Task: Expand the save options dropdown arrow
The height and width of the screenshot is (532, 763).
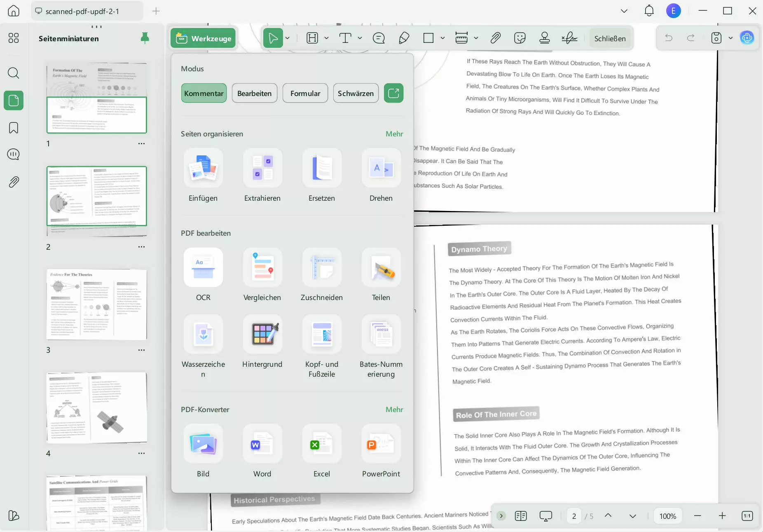Action: click(x=730, y=38)
